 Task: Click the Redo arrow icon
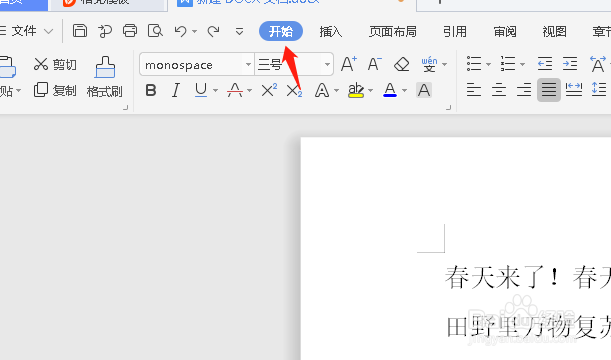pos(214,31)
